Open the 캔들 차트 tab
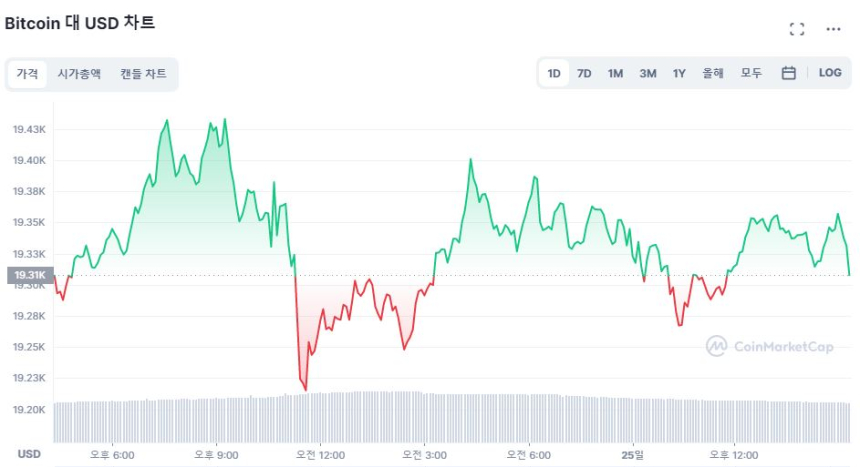The image size is (860, 467). click(143, 74)
